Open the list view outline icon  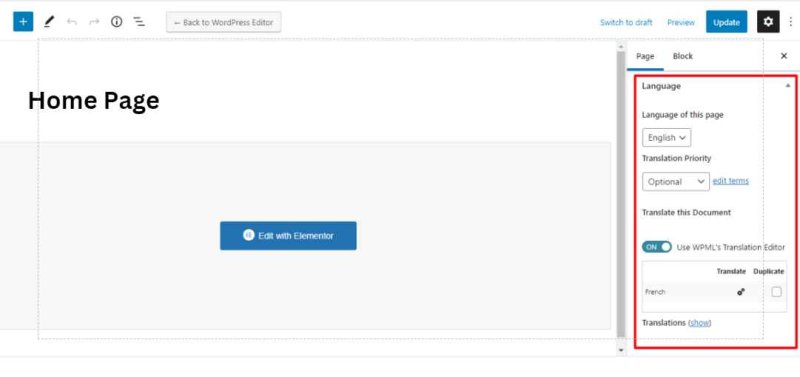click(139, 22)
